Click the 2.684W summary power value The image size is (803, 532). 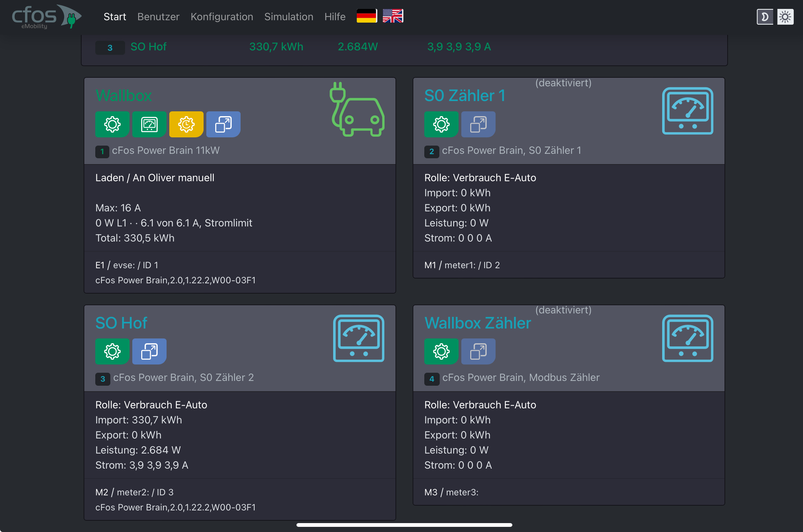coord(358,47)
